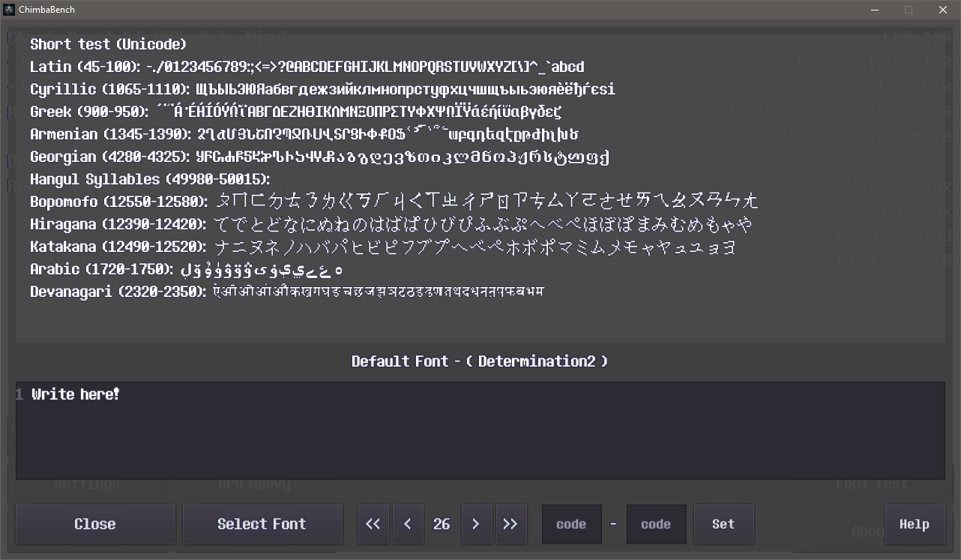Click the page number 26 label
961x560 pixels.
point(442,524)
